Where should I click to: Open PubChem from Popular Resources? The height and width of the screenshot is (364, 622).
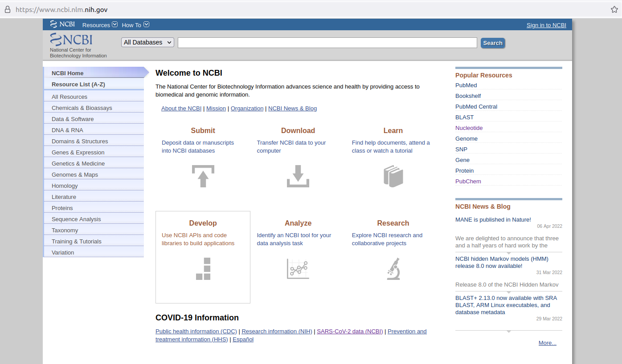pos(468,181)
